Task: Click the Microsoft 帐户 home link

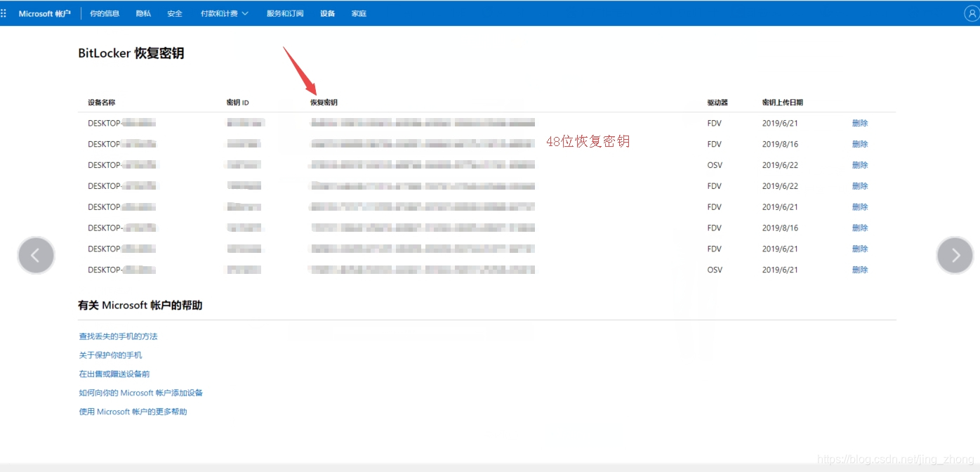Action: [44, 13]
